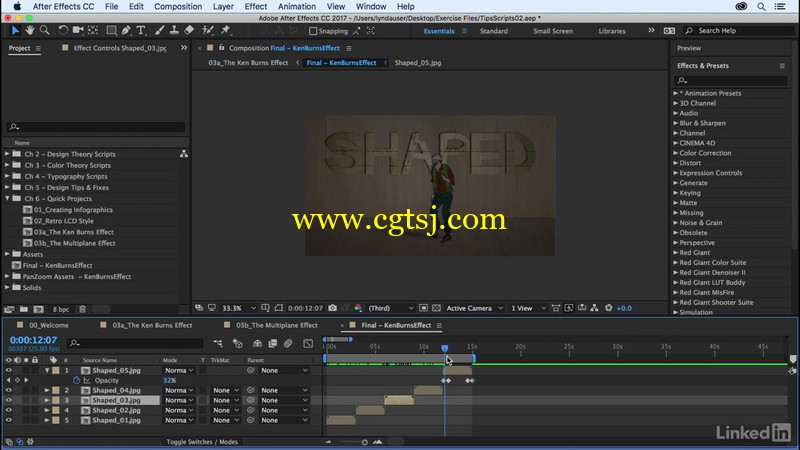The image size is (800, 450).
Task: Switch to the 03b_The Multiplane Effect timeline tab
Action: pos(277,325)
